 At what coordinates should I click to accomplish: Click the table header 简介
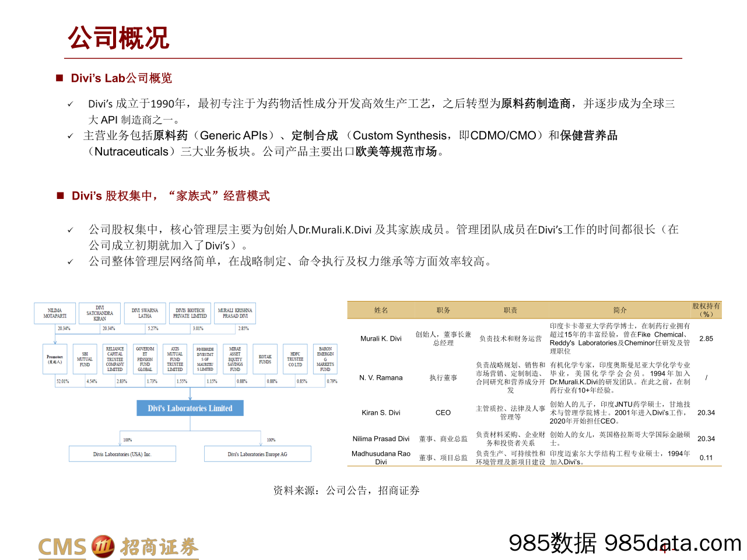pyautogui.click(x=620, y=310)
